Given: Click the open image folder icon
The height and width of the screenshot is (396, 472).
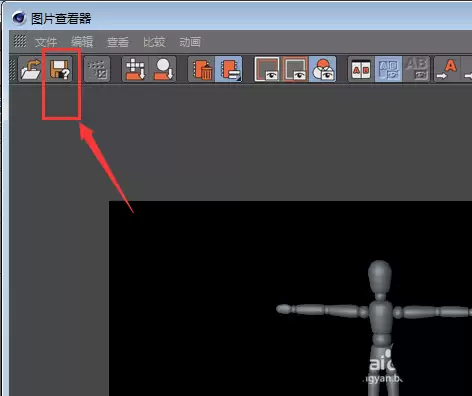Looking at the screenshot, I should point(31,69).
